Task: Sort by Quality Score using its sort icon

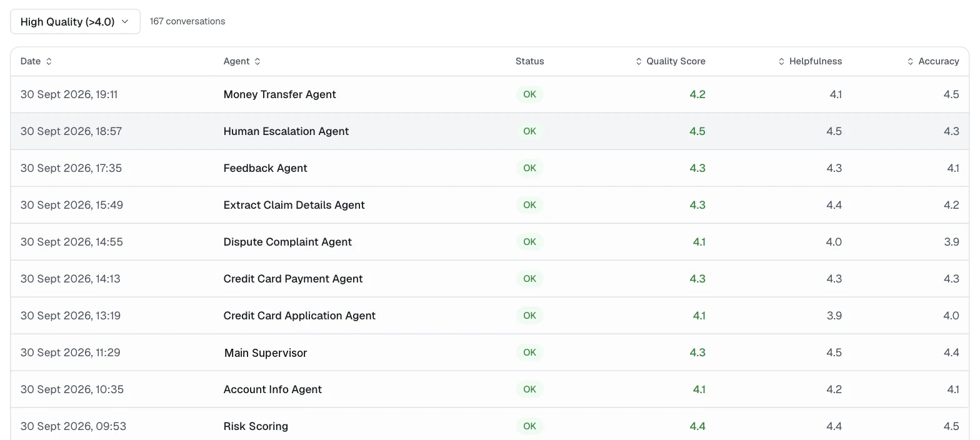Action: coord(639,61)
